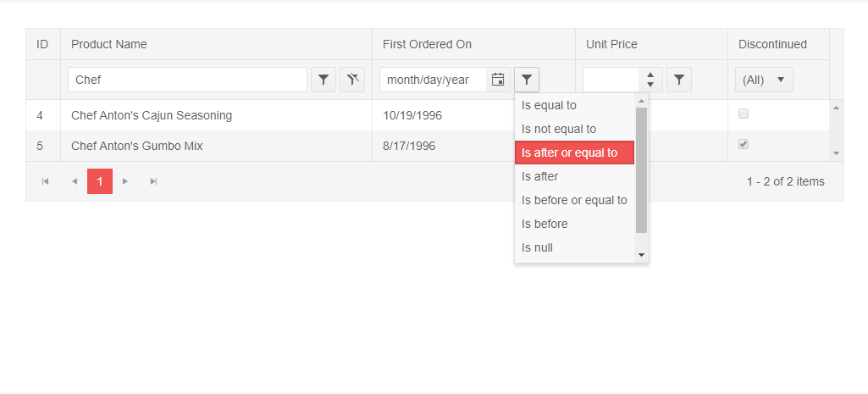868x394 pixels.
Task: Click the Chef product name filter field
Action: 187,80
